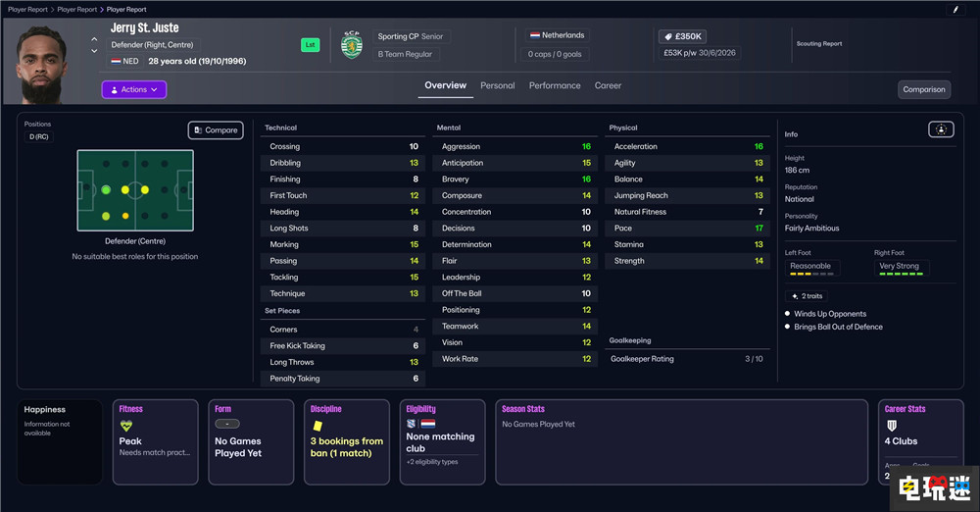980x512 pixels.
Task: Click the info panel icon button
Action: (x=940, y=129)
